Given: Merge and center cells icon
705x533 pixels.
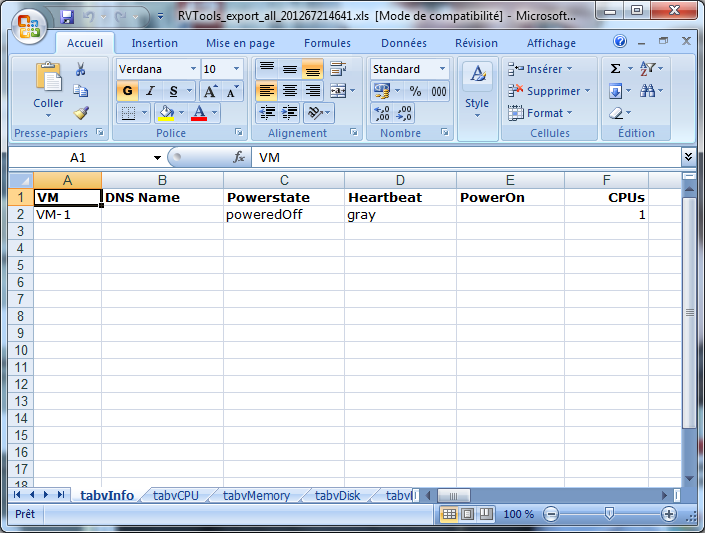Looking at the screenshot, I should [338, 91].
